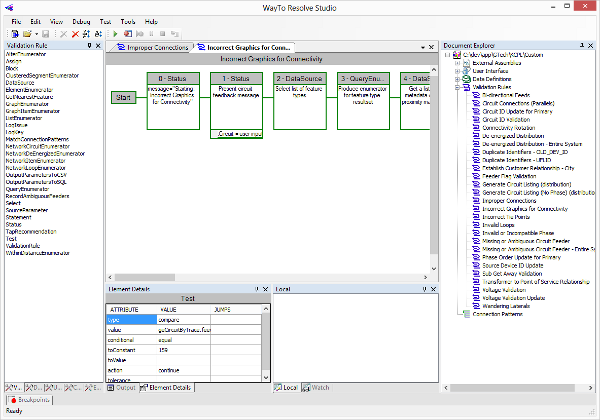Click the Open folder toolbar icon
This screenshot has height=420, width=600.
[x=27, y=34]
